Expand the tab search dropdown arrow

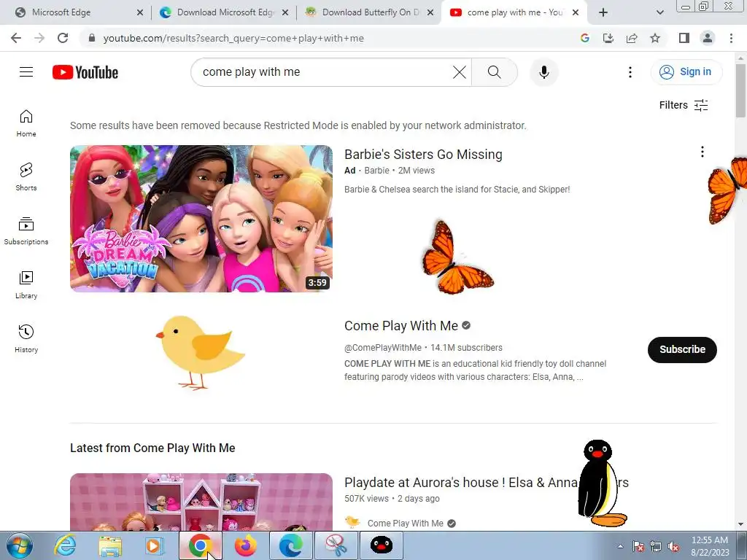(x=659, y=12)
